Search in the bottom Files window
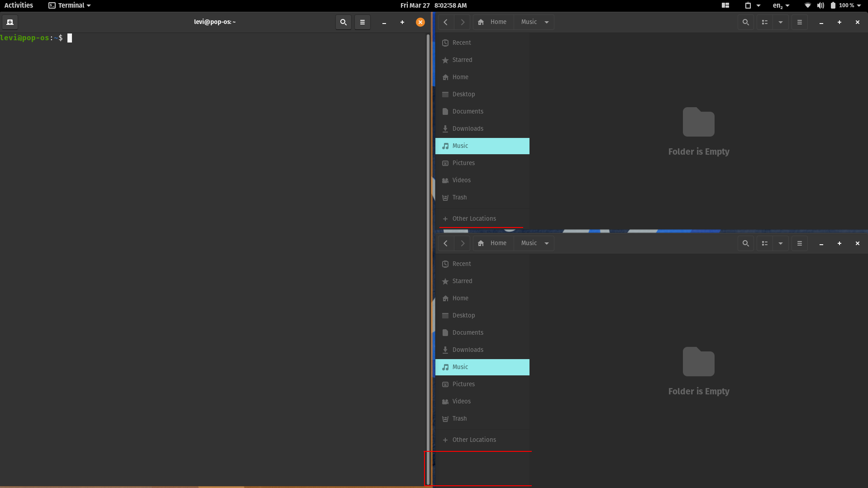Screen dimensions: 868x488 [x=746, y=243]
